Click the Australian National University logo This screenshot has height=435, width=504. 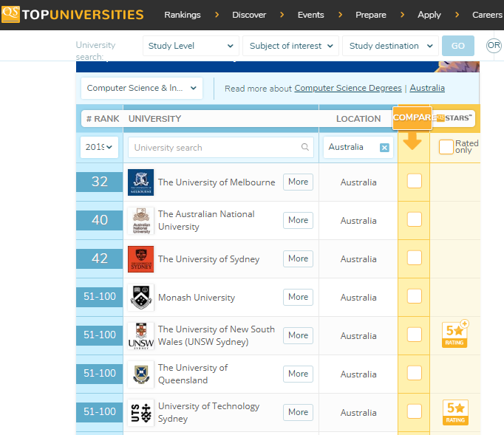point(140,221)
